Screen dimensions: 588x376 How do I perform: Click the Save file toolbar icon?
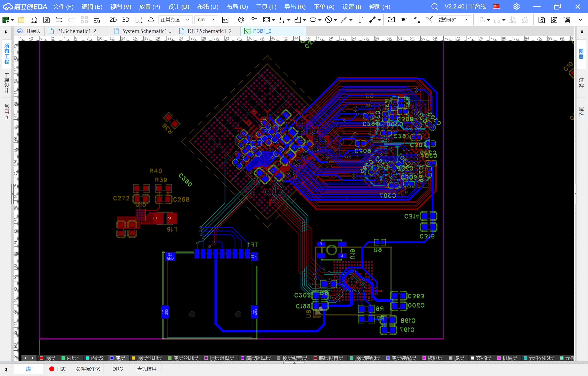(34, 20)
